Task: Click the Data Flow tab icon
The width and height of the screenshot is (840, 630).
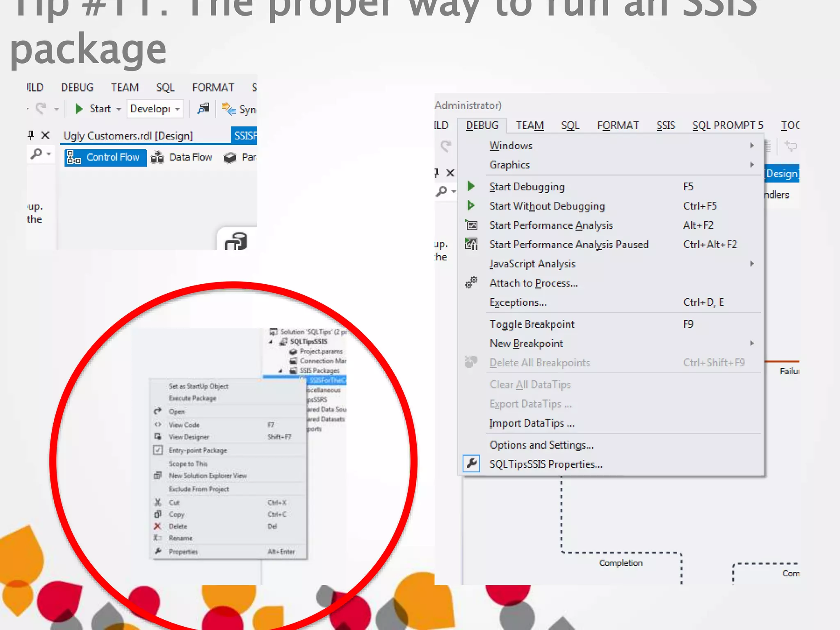Action: pos(157,157)
